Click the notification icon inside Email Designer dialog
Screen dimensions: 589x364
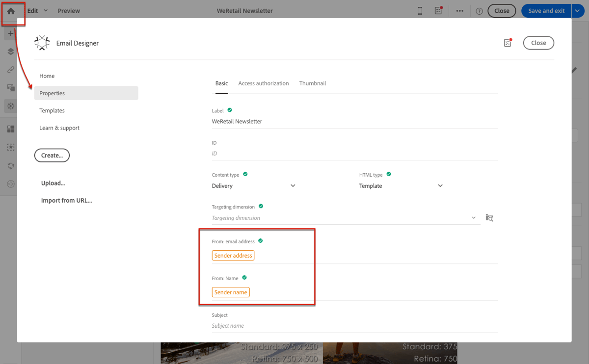coord(508,43)
